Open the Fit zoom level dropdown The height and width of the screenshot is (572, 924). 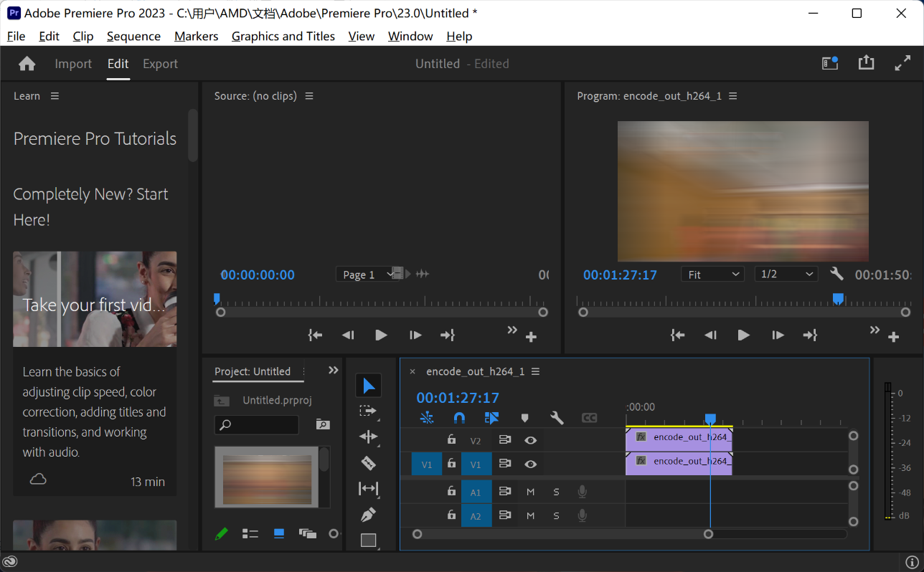coord(712,275)
